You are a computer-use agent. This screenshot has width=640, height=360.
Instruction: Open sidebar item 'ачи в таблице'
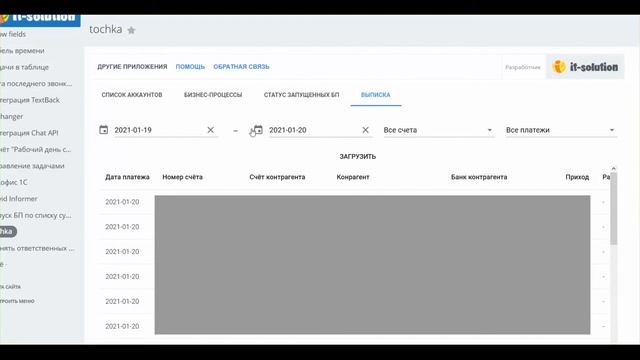(x=24, y=67)
